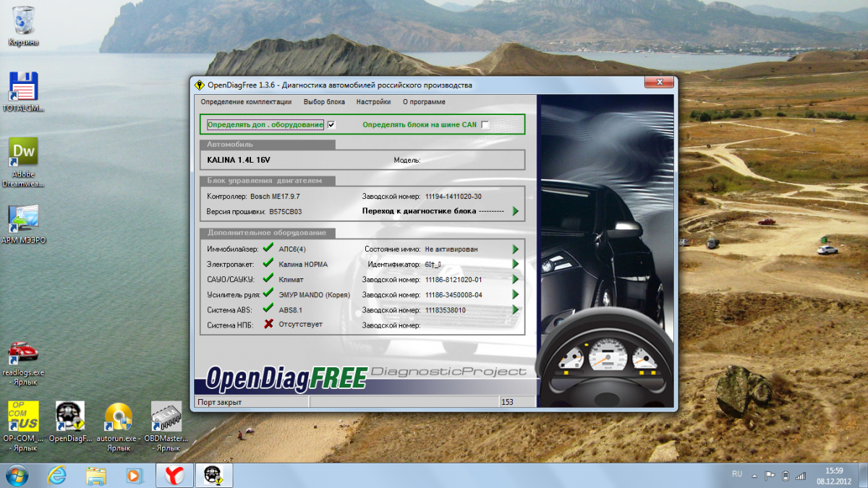Click the green arrow for engine block diagnostics
The image size is (868, 488).
(x=516, y=211)
